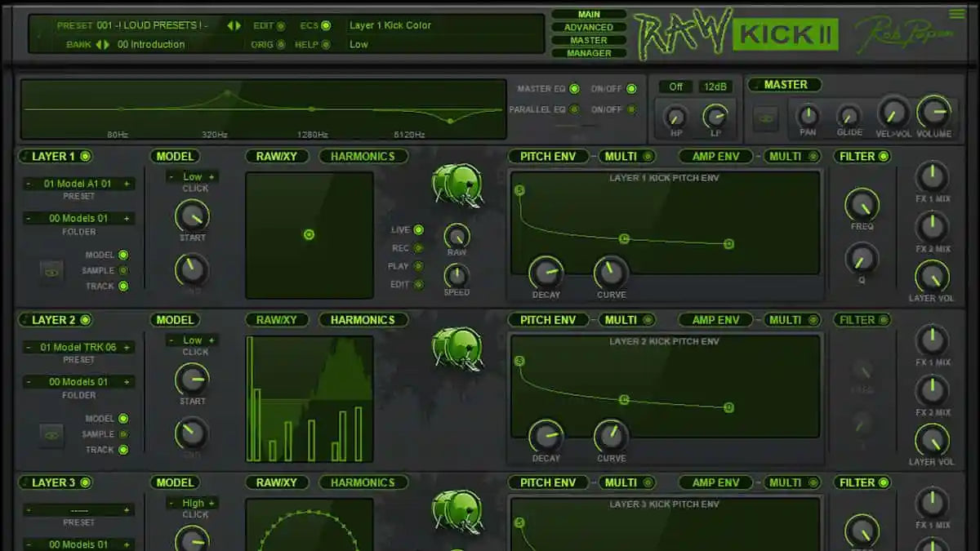Click the Layer 2 MODEL button
The width and height of the screenshot is (980, 551).
click(175, 320)
